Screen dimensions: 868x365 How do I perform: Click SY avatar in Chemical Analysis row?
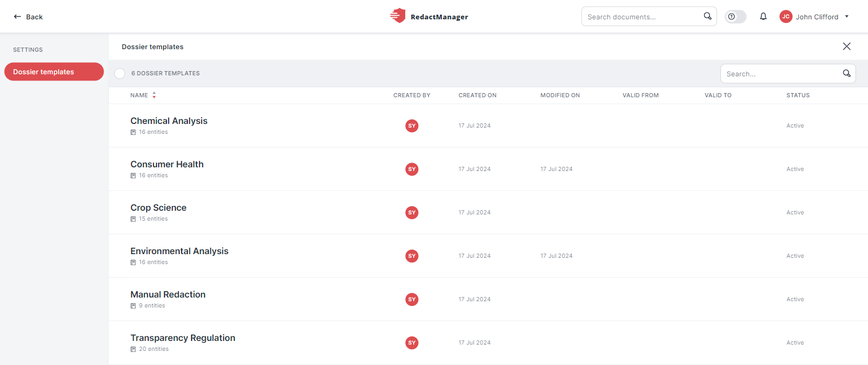click(412, 126)
